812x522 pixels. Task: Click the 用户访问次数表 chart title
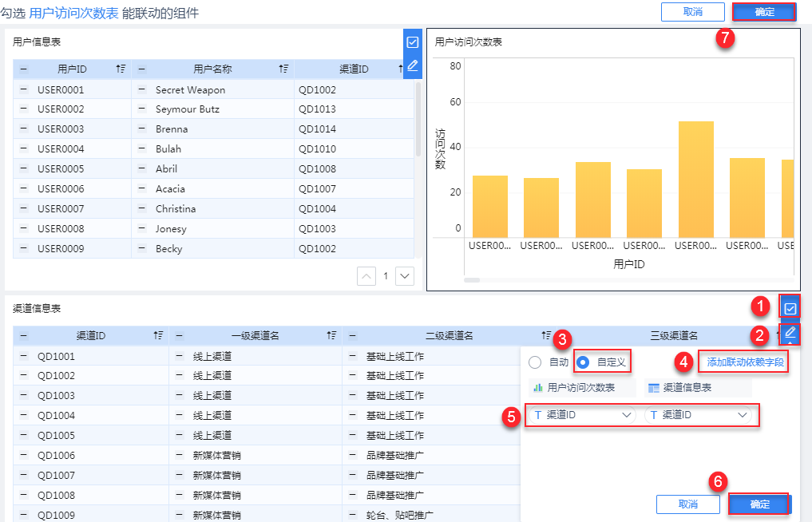click(468, 42)
